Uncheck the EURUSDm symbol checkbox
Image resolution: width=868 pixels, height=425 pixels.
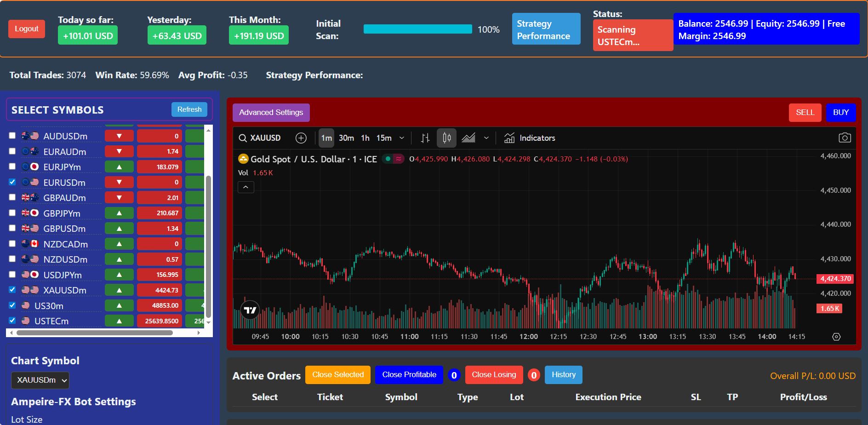point(12,182)
